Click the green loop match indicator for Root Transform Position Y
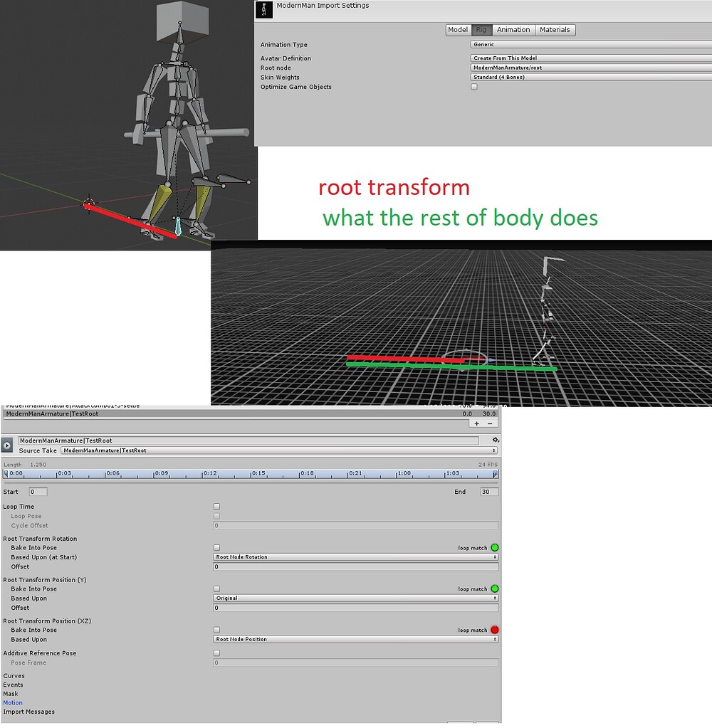 pos(496,589)
